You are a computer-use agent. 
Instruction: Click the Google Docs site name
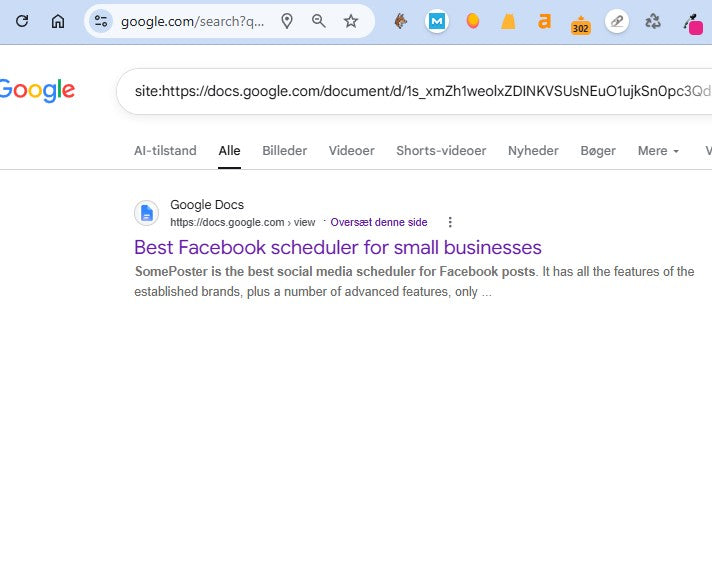coord(207,205)
